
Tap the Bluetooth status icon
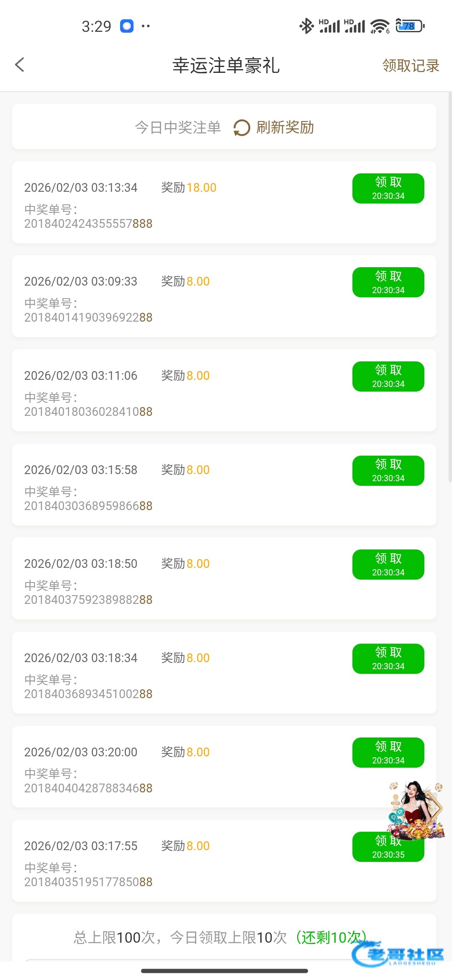pos(306,26)
